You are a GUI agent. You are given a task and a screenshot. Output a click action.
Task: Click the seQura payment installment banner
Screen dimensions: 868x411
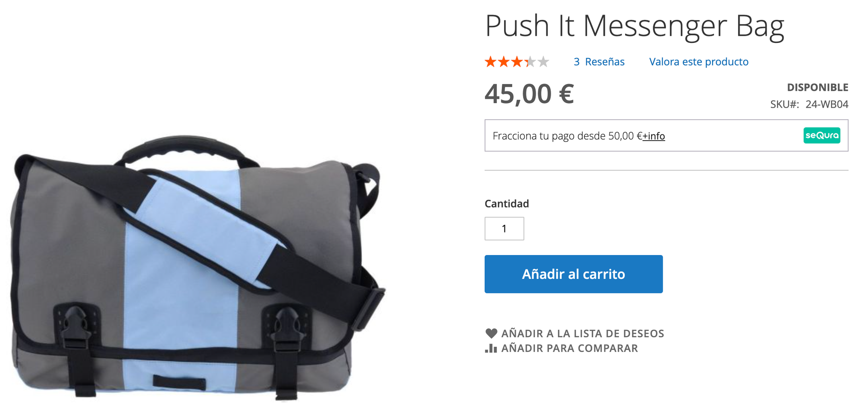[666, 136]
